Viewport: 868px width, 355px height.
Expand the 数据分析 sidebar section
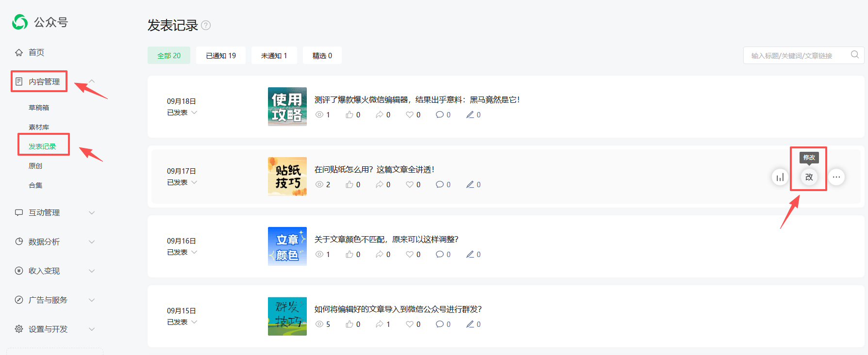[91, 242]
